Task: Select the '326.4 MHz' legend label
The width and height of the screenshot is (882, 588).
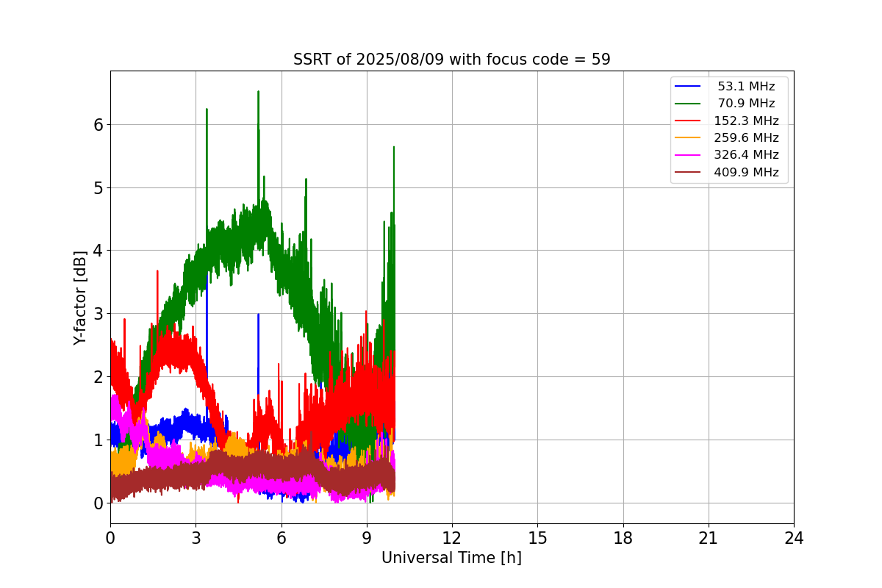Action: point(746,155)
